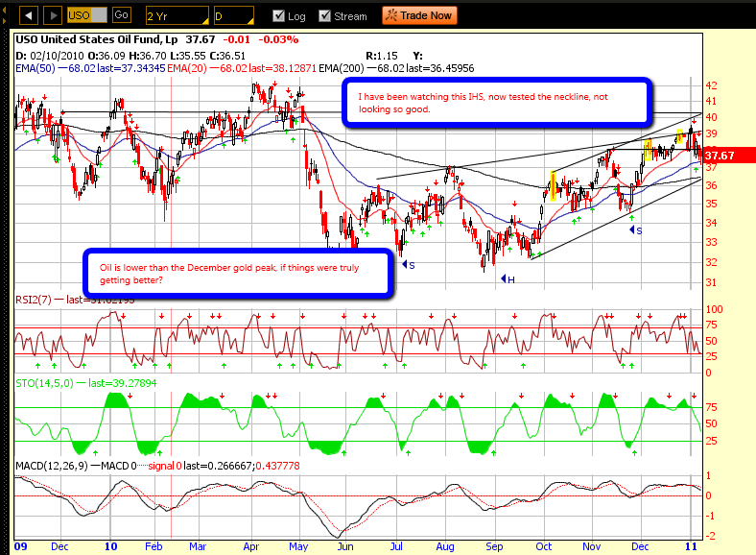This screenshot has width=756, height=555.
Task: Click the -0.03% percent change value
Action: 278,39
